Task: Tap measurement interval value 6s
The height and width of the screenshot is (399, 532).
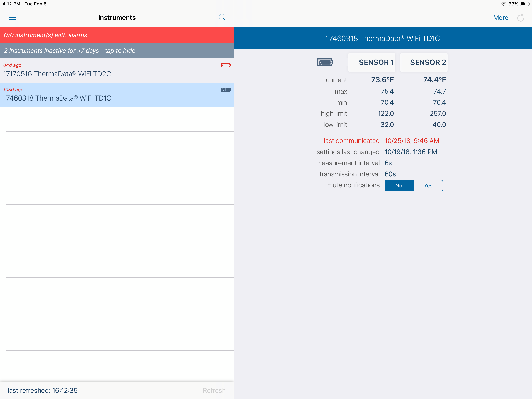Action: click(388, 163)
